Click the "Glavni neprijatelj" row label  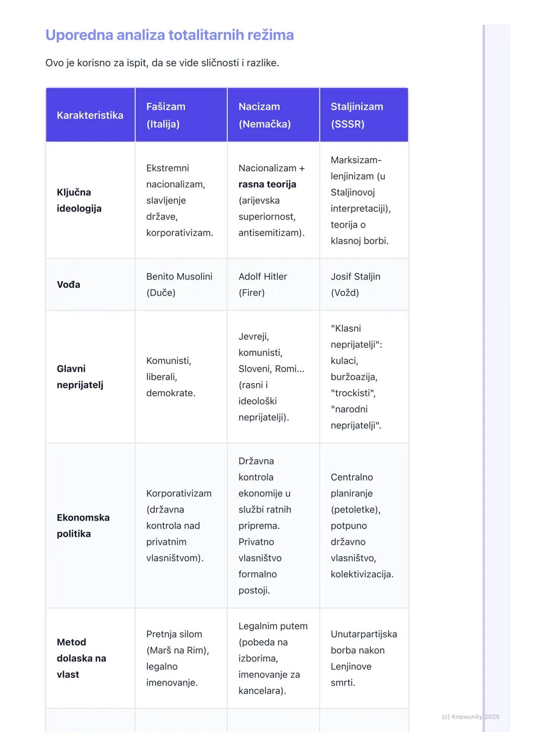[x=80, y=377]
